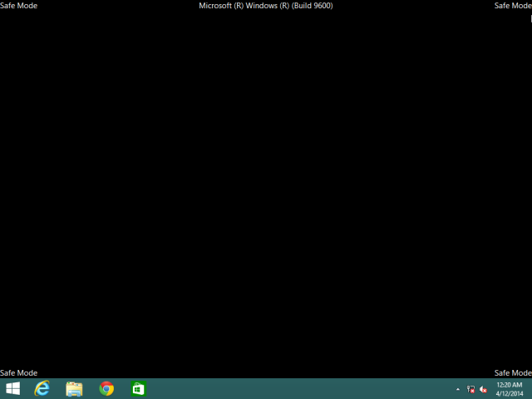Expand the hidden tray icons arrow
The width and height of the screenshot is (532, 399).
(x=457, y=389)
